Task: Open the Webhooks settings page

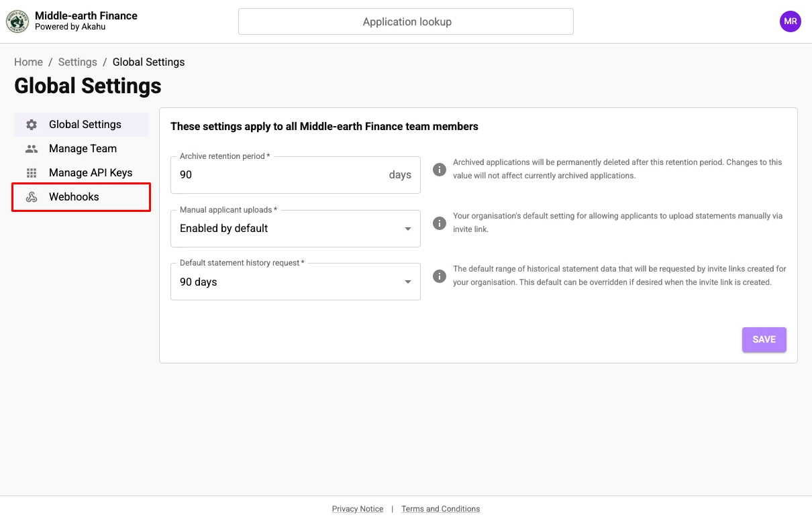Action: [x=81, y=197]
